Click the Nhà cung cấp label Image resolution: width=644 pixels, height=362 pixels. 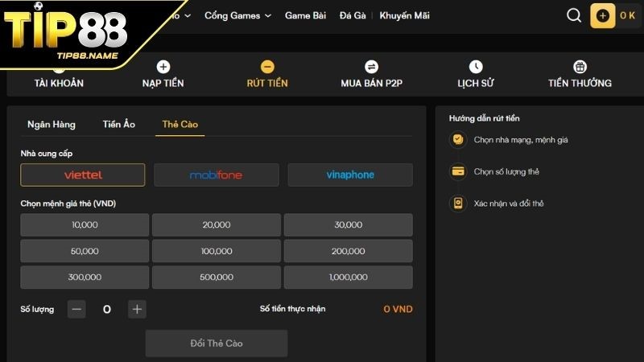point(47,154)
